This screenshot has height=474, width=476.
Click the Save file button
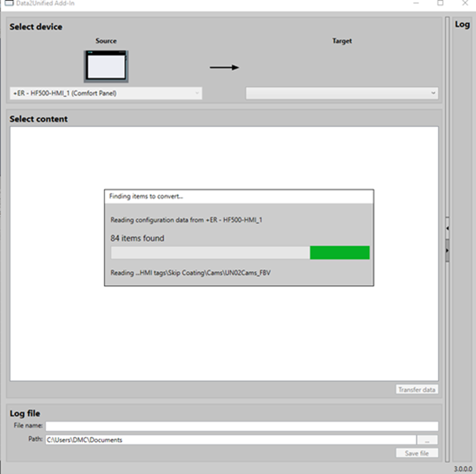click(x=417, y=453)
